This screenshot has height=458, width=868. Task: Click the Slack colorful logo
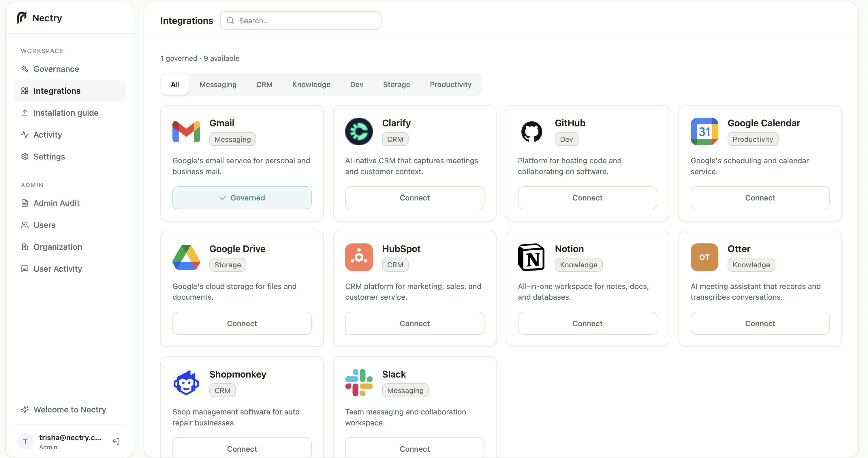(359, 383)
